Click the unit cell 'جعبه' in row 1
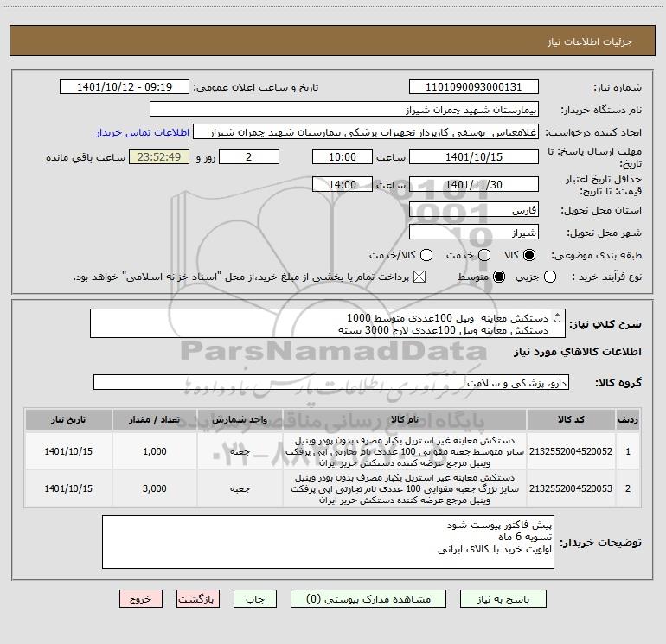 [x=240, y=451]
